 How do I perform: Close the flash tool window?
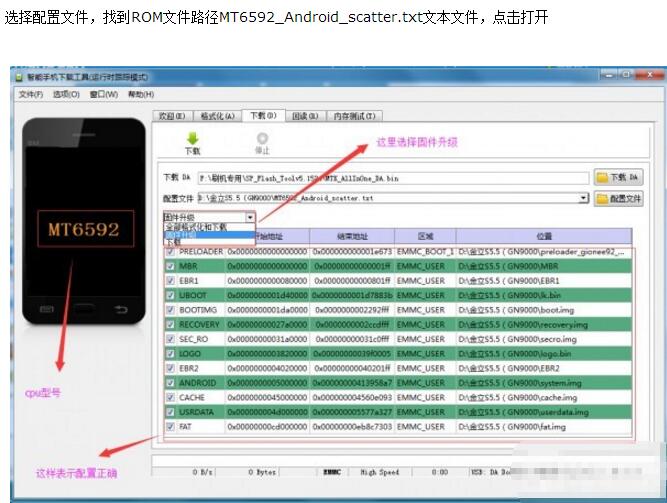click(649, 75)
